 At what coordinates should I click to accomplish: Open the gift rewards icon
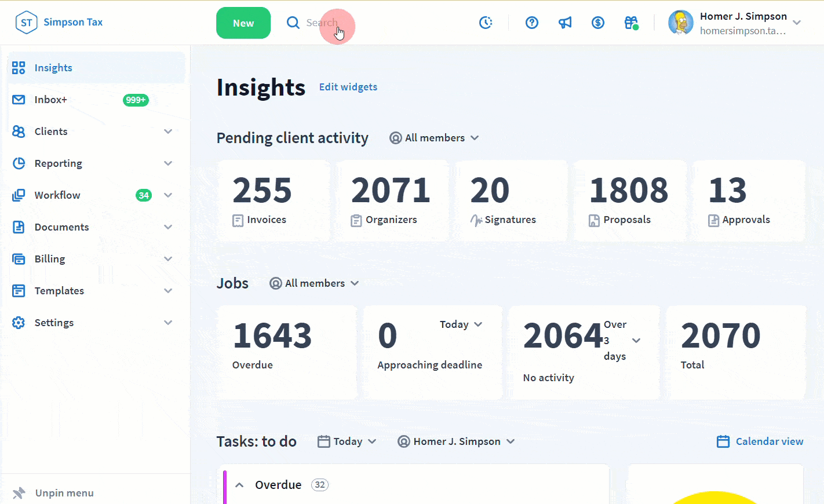click(631, 23)
